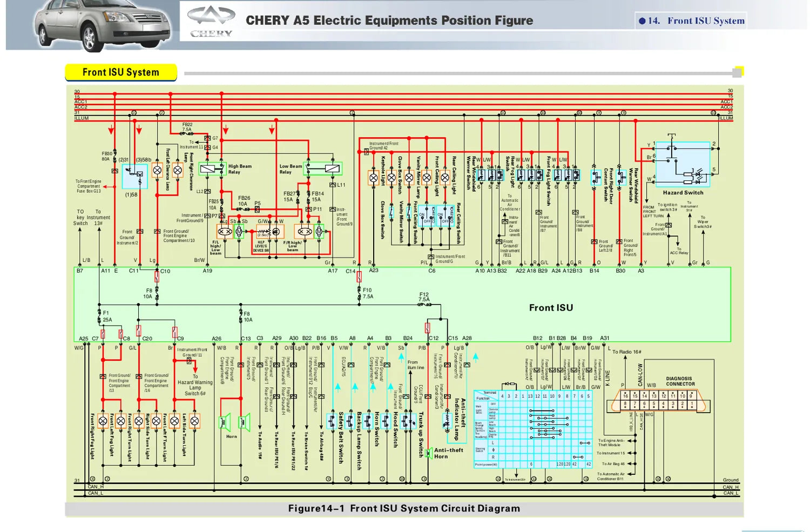This screenshot has height=532, width=810.
Task: Click the 'Safety Belt Switch' label
Action: (341, 437)
